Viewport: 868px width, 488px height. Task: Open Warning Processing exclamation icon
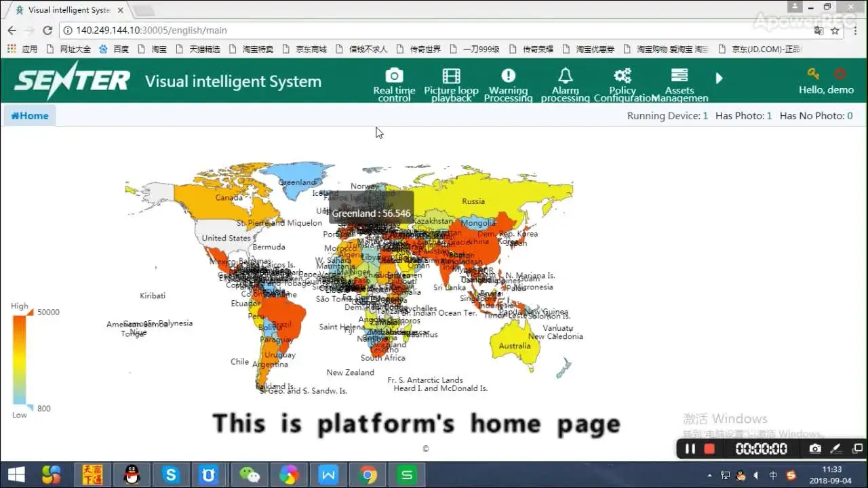pyautogui.click(x=508, y=75)
